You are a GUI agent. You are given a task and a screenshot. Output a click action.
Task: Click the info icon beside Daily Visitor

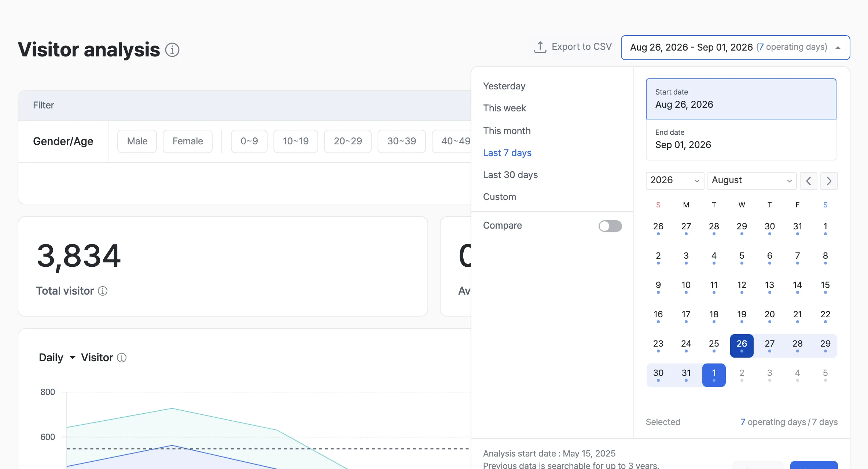click(x=122, y=358)
